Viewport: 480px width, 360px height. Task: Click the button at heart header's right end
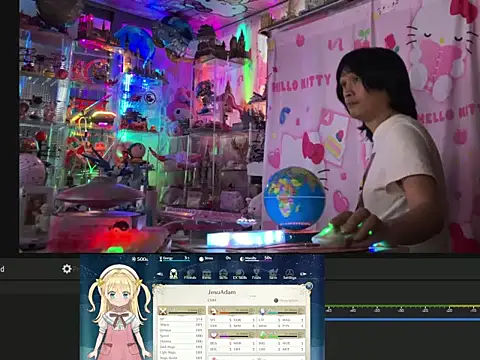click(x=252, y=335)
